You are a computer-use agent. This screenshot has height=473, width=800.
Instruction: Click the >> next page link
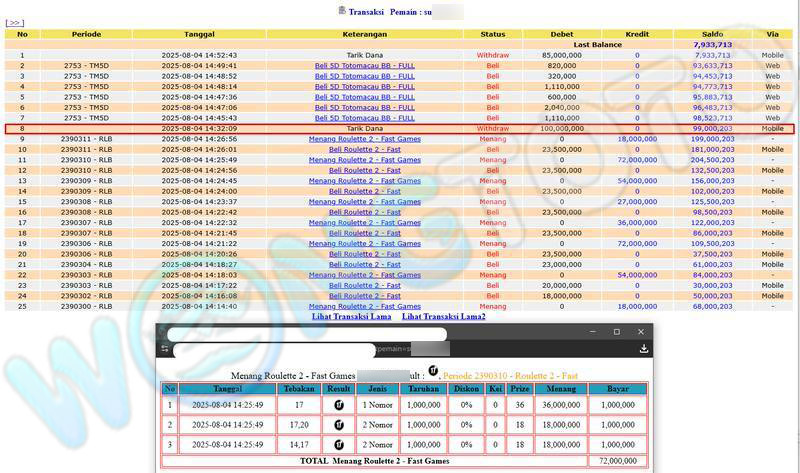14,23
